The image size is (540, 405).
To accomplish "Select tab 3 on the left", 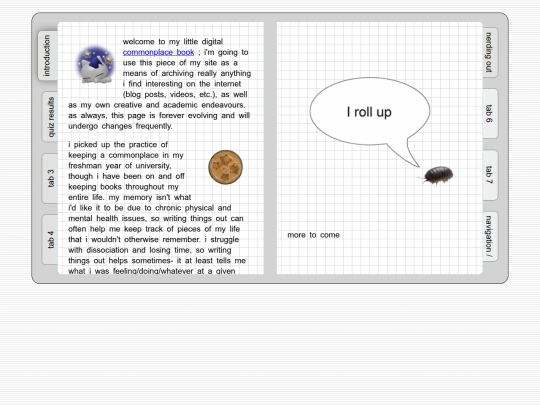I will (50, 178).
